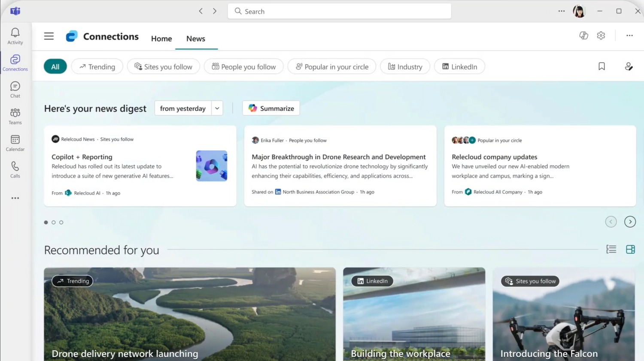Screen dimensions: 644x361
Task: Open Building the workplace card
Action: 414,314
